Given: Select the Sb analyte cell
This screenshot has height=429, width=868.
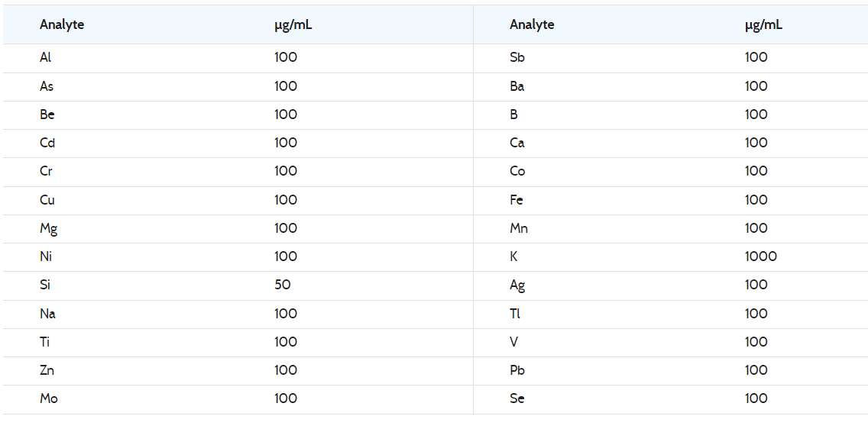Looking at the screenshot, I should click(517, 57).
